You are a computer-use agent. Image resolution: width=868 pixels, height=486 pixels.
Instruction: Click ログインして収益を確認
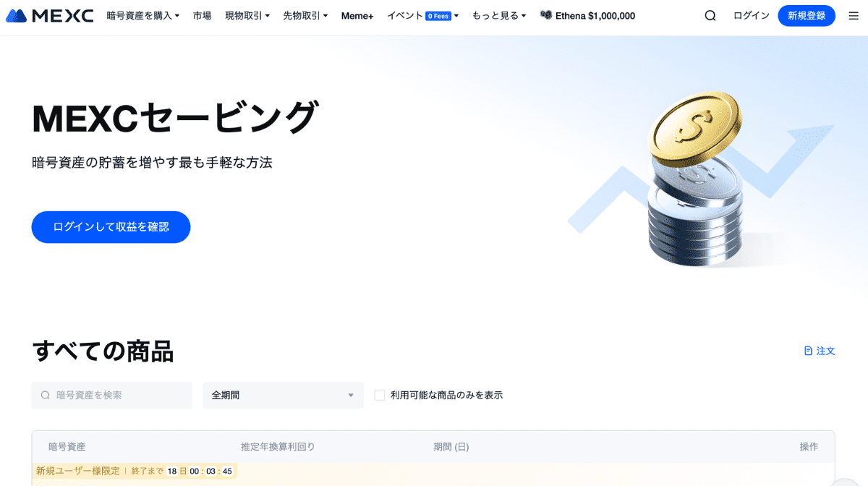pos(111,226)
